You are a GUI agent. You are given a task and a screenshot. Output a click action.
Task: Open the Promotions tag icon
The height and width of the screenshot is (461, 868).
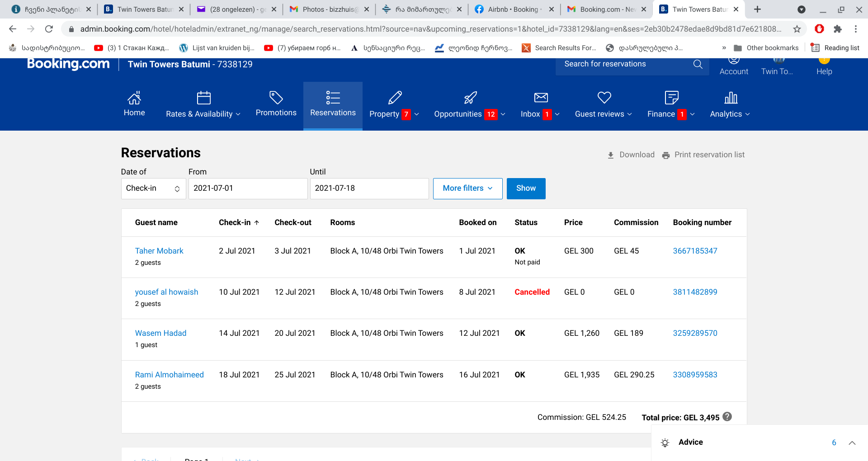click(276, 98)
